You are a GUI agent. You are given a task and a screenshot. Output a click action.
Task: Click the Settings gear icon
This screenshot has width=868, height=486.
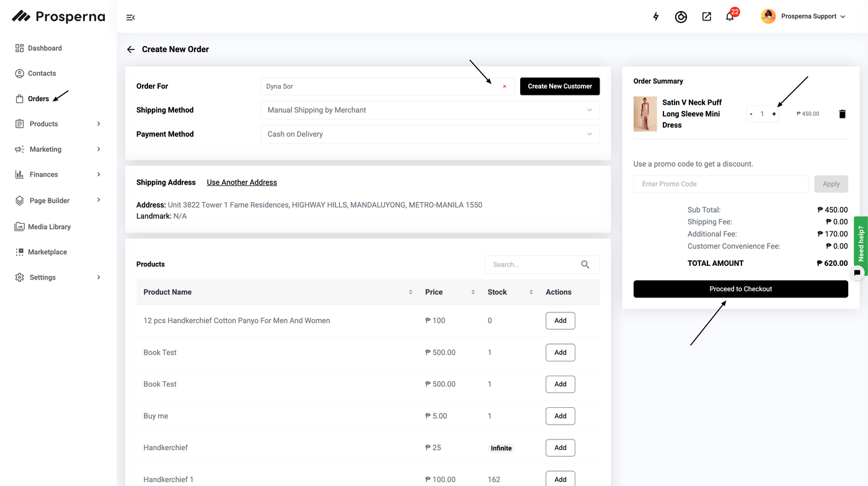19,278
